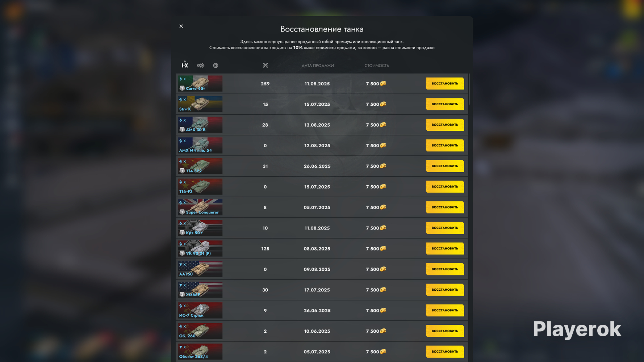
Task: Sort by СТОИМОСТЬ column header
Action: point(377,66)
